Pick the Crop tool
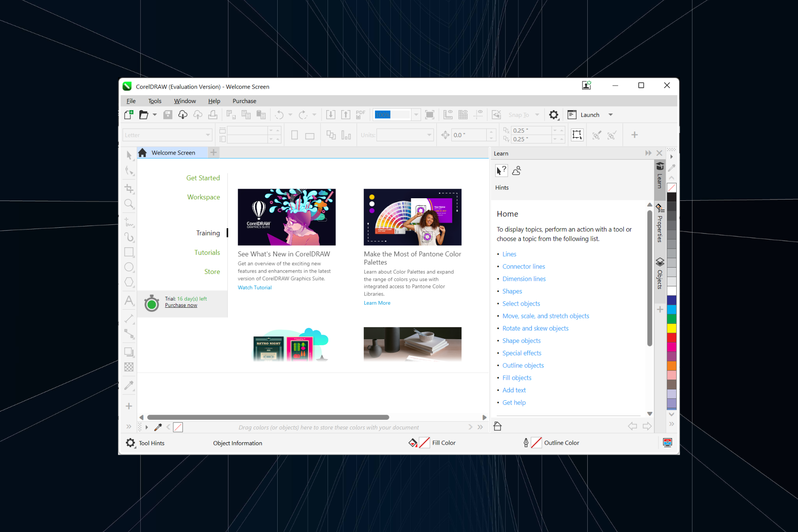 (129, 189)
